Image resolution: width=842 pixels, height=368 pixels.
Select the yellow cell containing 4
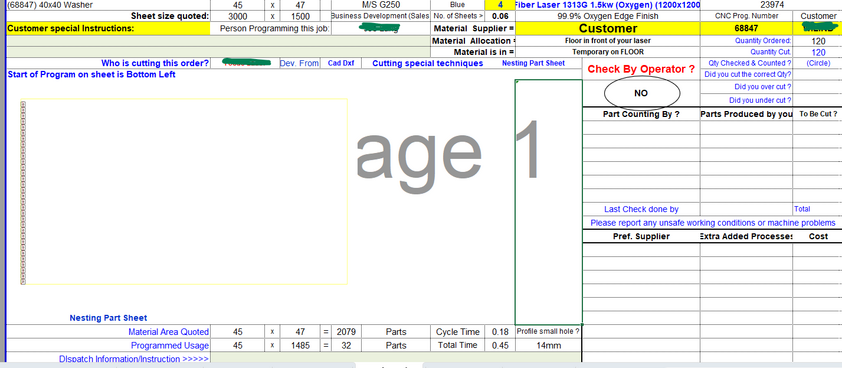point(500,5)
